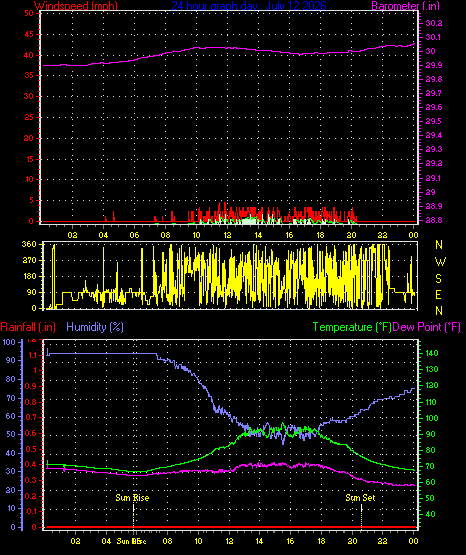The width and height of the screenshot is (466, 555).
Task: Click the '10' value on the humidity axis
Action: (11, 509)
